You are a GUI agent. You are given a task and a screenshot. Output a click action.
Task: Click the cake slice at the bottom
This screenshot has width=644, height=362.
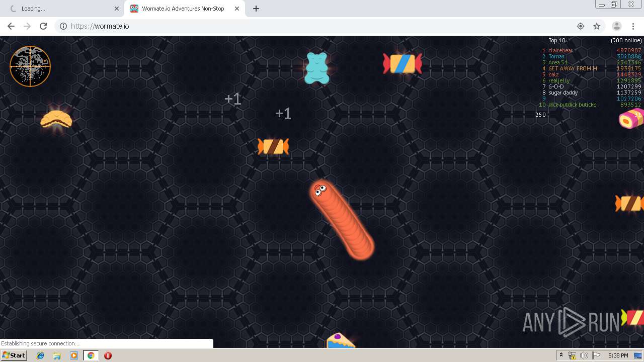point(340,340)
